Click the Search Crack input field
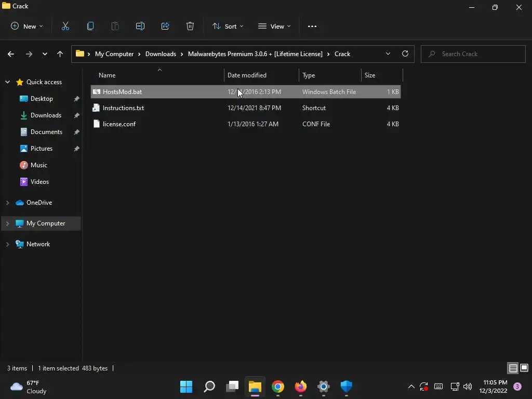 (473, 54)
